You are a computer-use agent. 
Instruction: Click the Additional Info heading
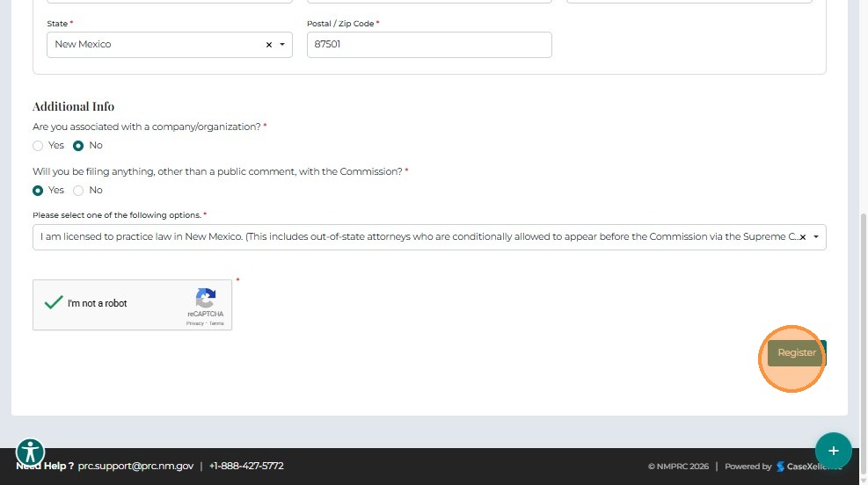click(x=74, y=106)
